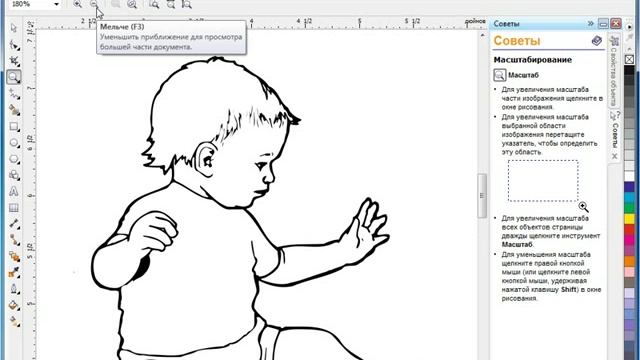Pick the black palette swatch
640x360 pixels.
click(629, 70)
